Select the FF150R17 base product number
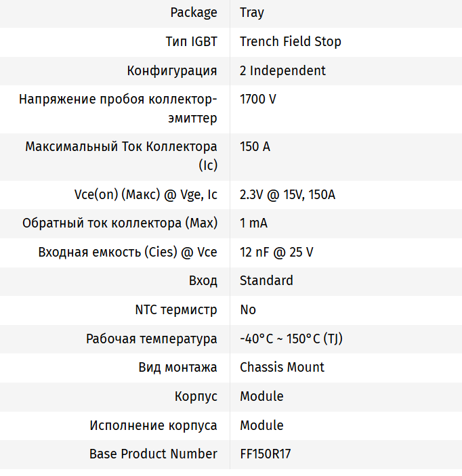Screen dimensions: 462x476 pos(266,454)
